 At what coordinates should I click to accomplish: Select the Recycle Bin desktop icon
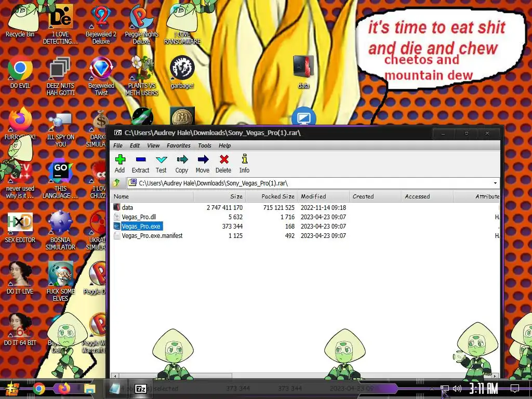pos(20,22)
